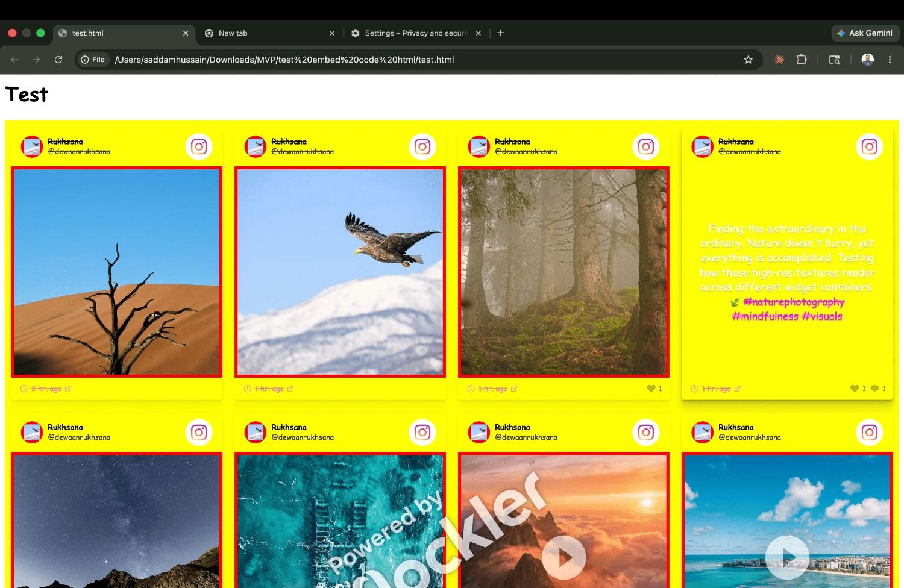
Task: Click comment bubble icon on text-post card
Action: (875, 389)
